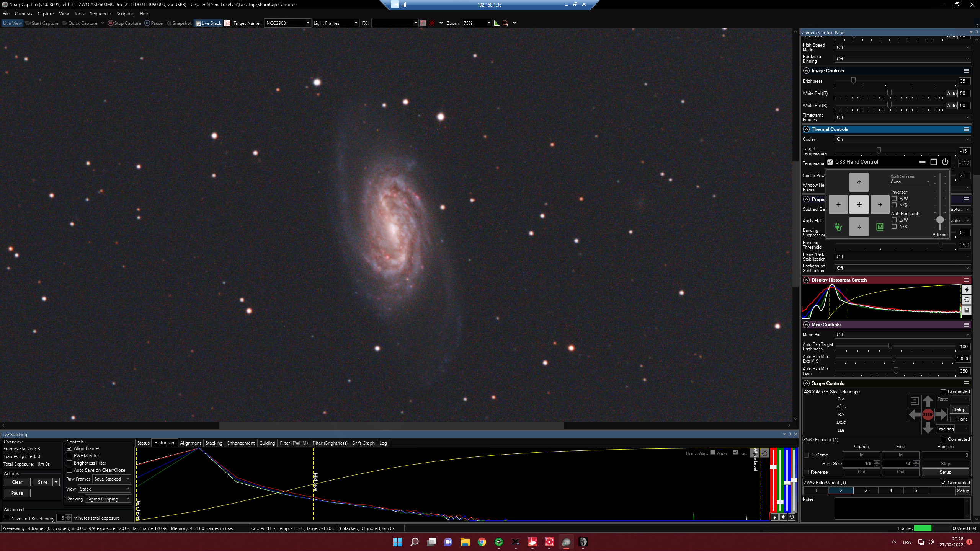Viewport: 980px width, 551px height.
Task: Open the Sequencer menu
Action: tap(100, 14)
